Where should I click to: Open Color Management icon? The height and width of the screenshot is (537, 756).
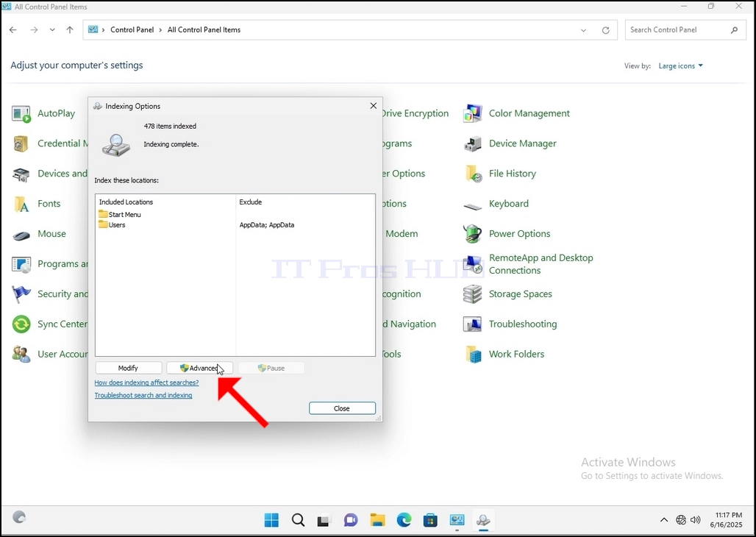(472, 114)
